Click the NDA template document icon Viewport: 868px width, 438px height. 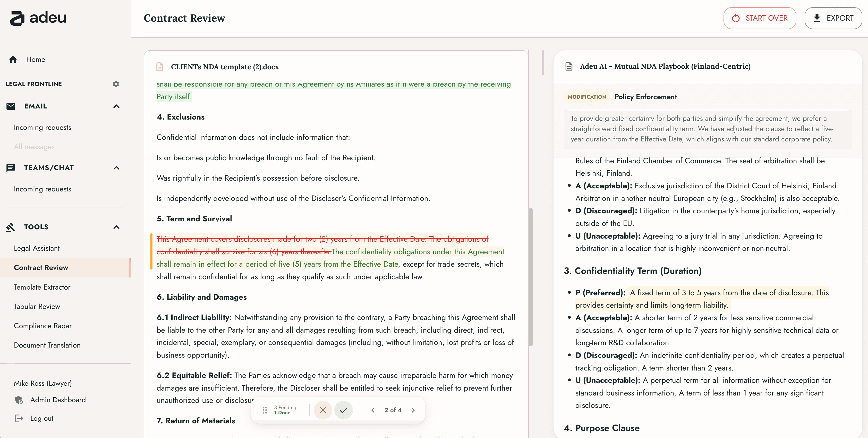(x=160, y=66)
